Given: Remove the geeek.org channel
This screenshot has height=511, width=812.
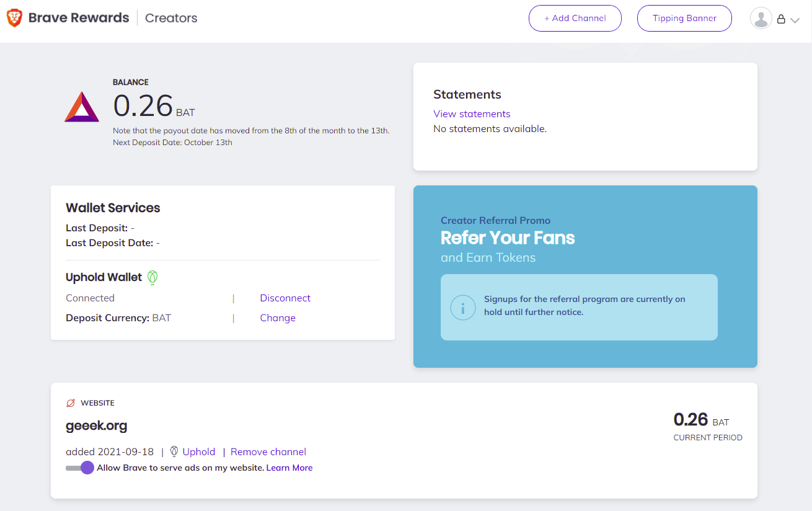Looking at the screenshot, I should (268, 452).
